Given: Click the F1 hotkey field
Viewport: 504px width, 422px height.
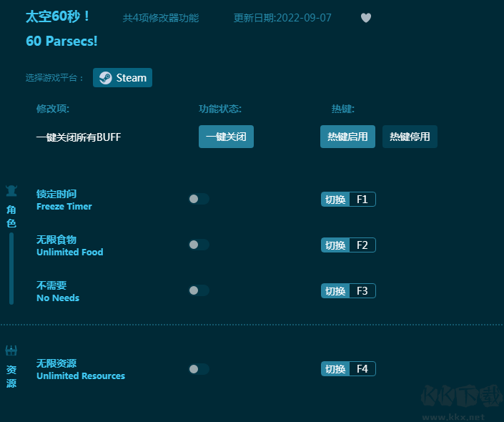Looking at the screenshot, I should tap(362, 200).
